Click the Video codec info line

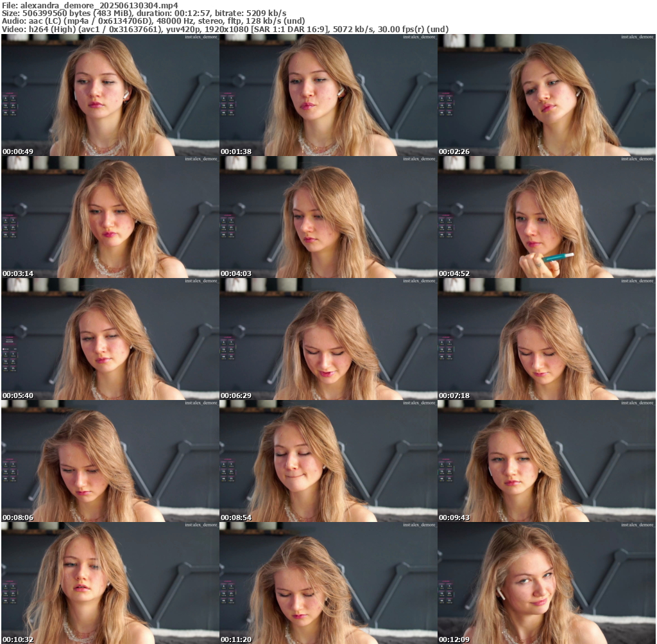point(225,29)
